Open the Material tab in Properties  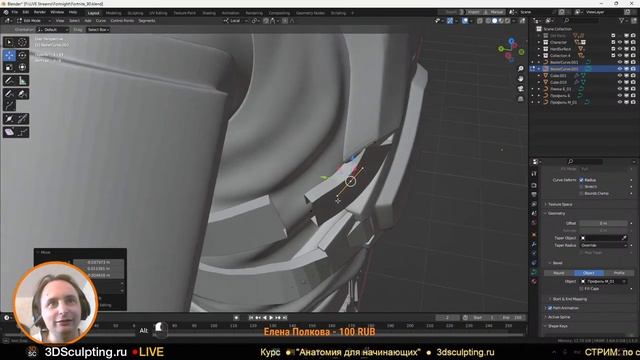tap(534, 281)
